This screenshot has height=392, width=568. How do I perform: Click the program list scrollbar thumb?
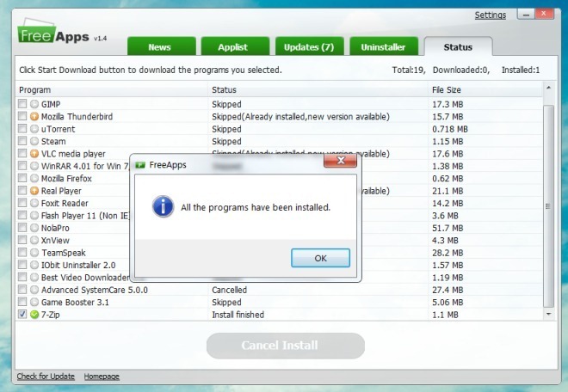tap(548, 206)
